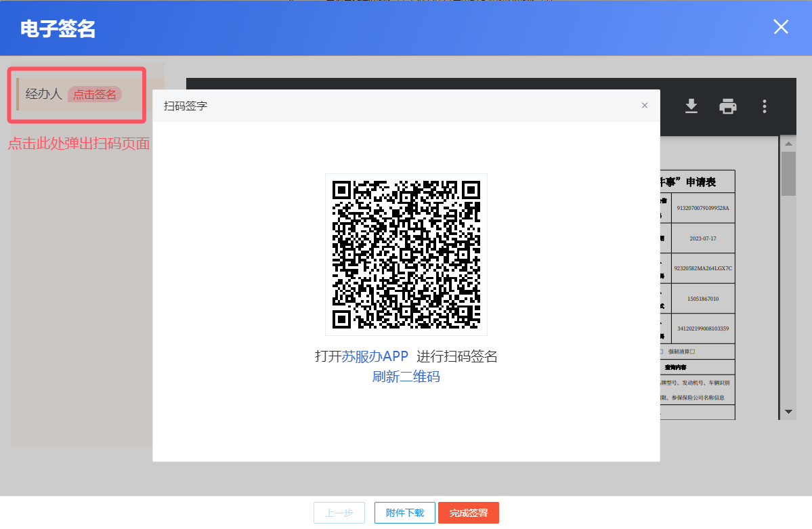This screenshot has height=529, width=812.
Task: Click the 附件下载 button
Action: (x=404, y=513)
